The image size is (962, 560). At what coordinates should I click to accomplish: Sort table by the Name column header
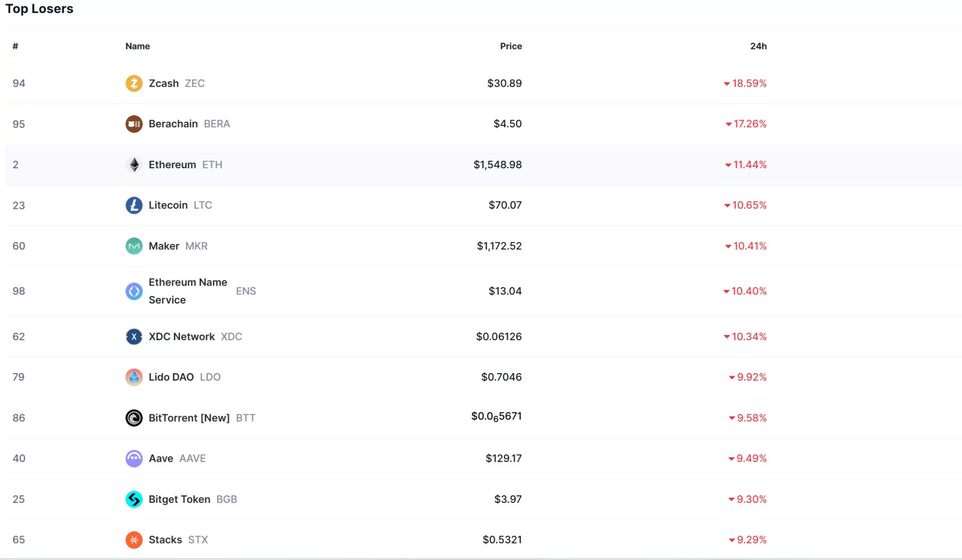[137, 46]
